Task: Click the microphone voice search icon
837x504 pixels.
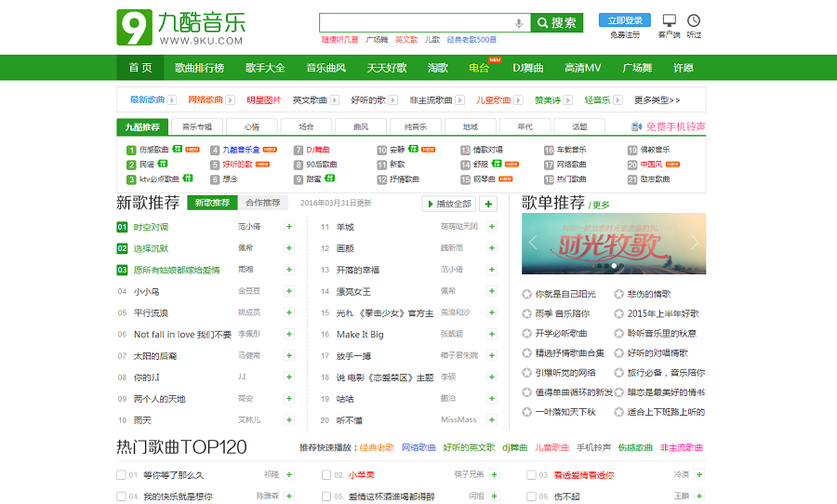Action: 519,23
